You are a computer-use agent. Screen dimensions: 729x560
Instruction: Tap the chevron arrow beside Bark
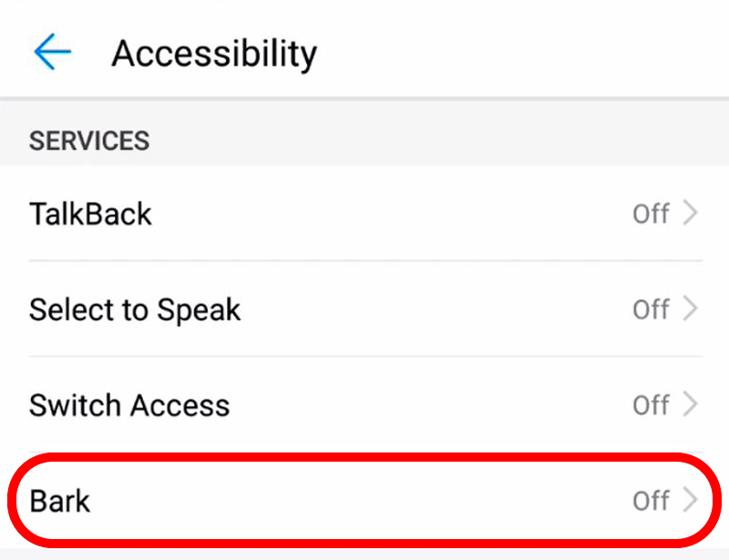[691, 500]
